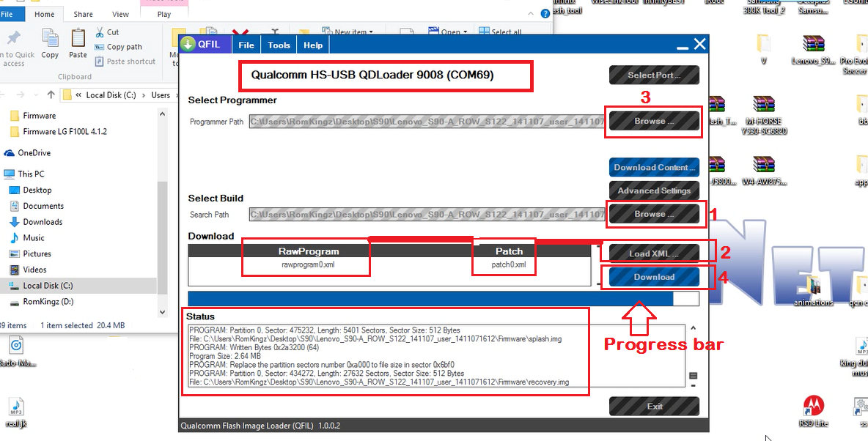Click Copy path in Clipboard group
868x441 pixels.
pyautogui.click(x=118, y=47)
